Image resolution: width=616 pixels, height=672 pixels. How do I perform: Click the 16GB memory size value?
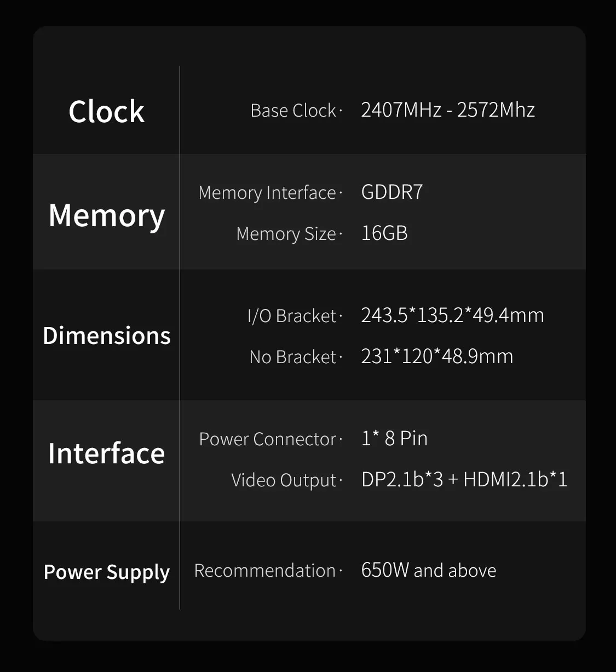(x=384, y=233)
